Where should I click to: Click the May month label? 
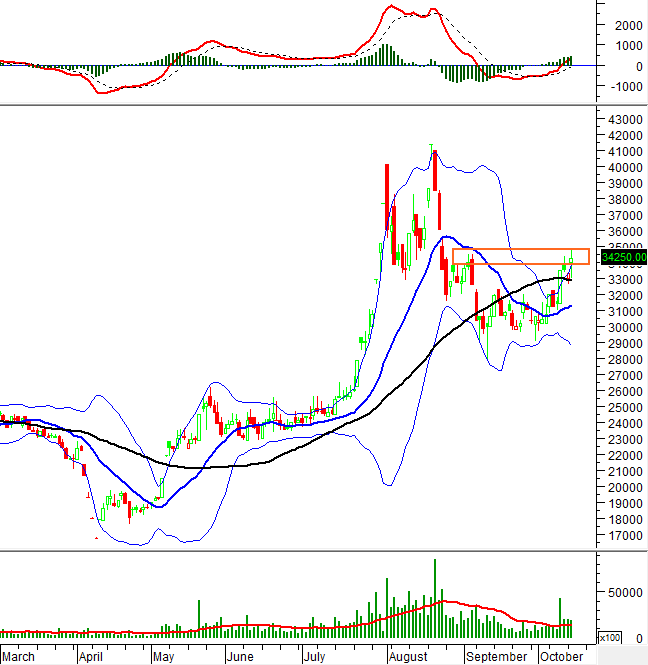[x=163, y=656]
